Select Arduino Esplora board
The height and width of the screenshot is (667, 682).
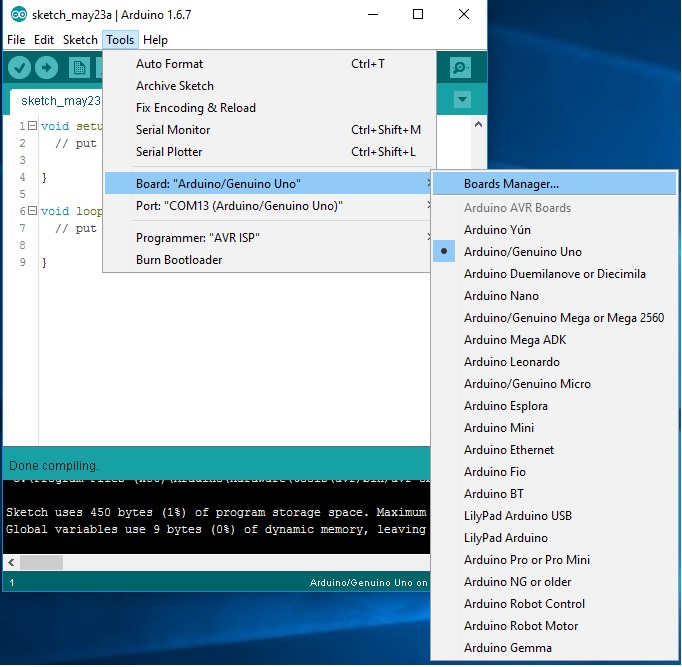pyautogui.click(x=555, y=406)
